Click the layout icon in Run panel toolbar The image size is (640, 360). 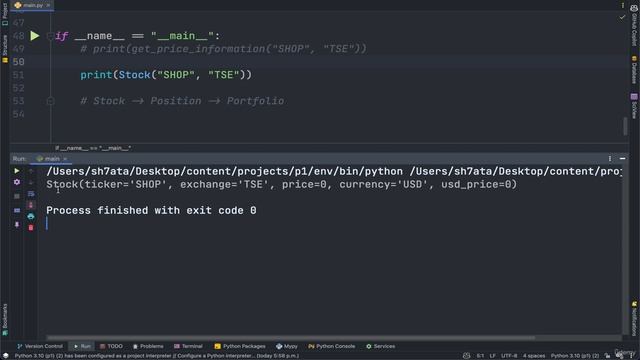pyautogui.click(x=17, y=211)
